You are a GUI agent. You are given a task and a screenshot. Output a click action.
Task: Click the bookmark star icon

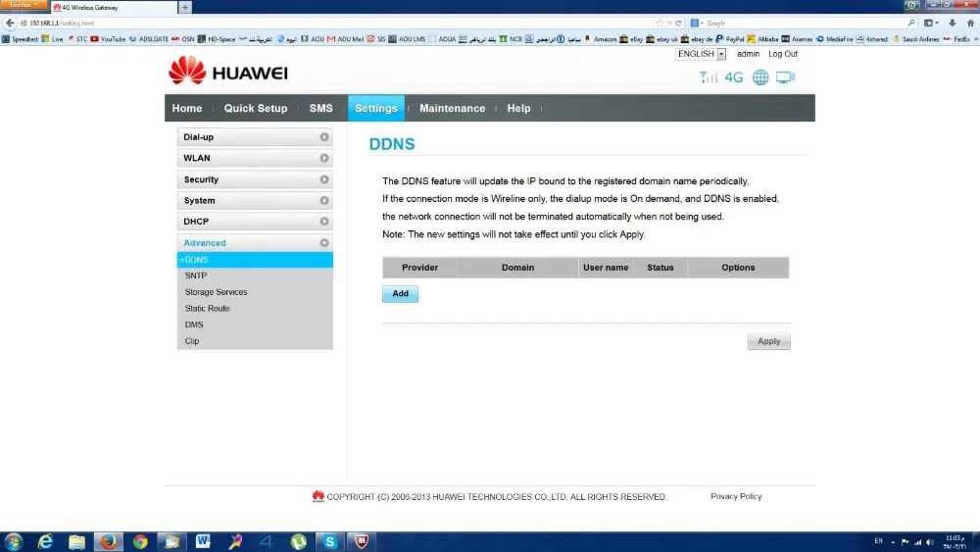tap(660, 24)
